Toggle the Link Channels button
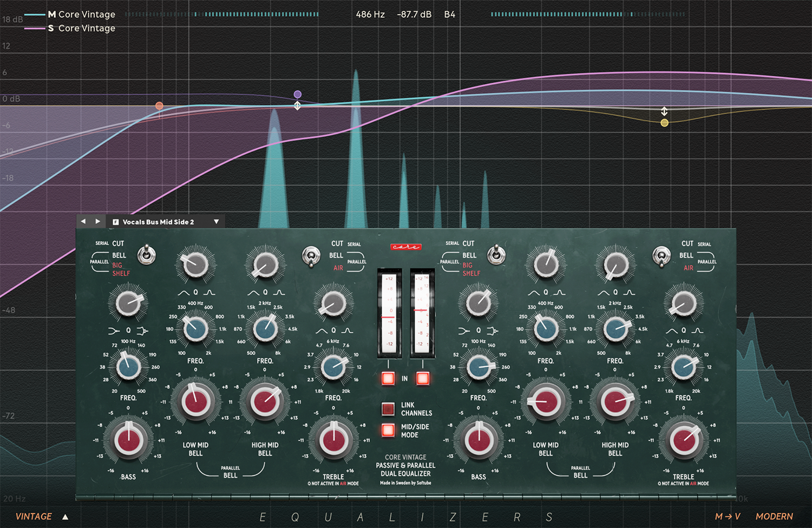 tap(388, 408)
